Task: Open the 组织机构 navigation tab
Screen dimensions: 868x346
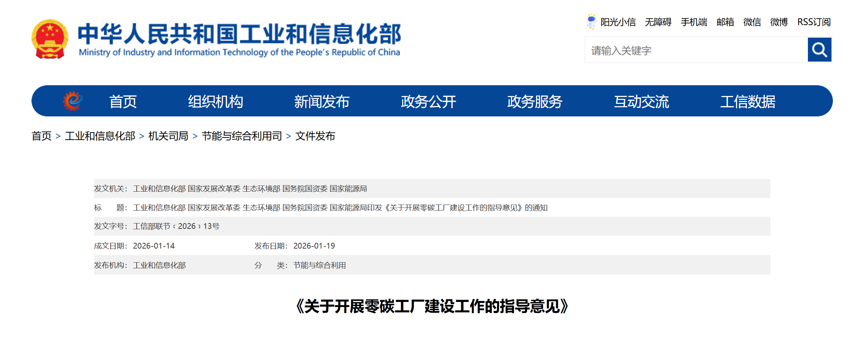Action: tap(215, 102)
